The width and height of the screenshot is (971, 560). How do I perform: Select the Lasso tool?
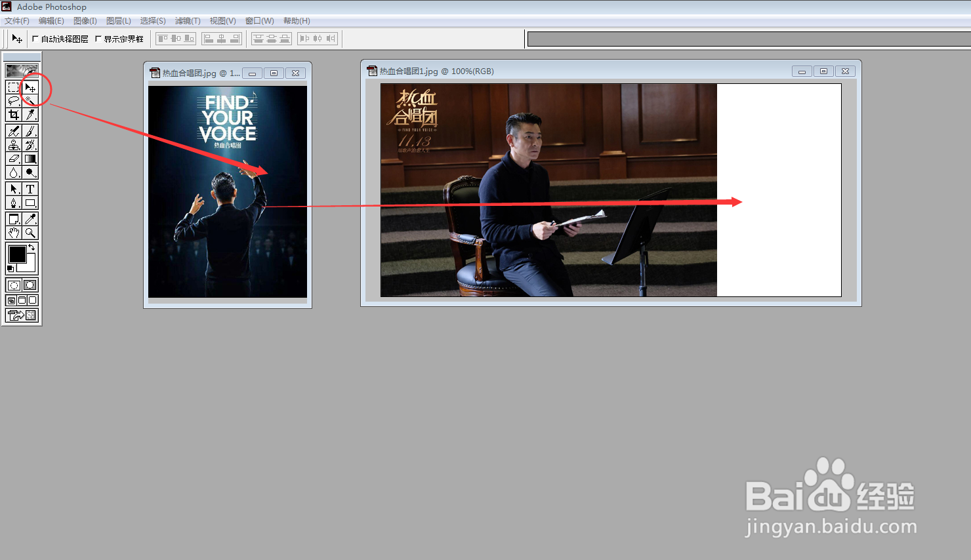pos(13,101)
